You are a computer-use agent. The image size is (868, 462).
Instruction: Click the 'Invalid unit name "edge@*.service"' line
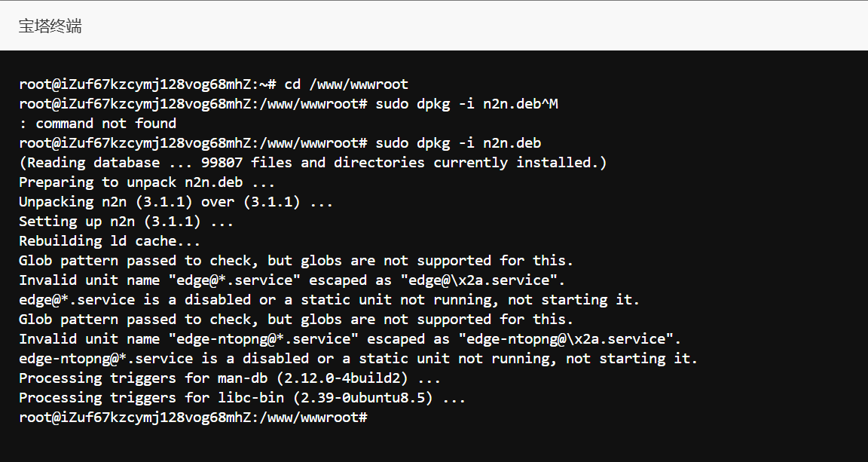[x=292, y=280]
